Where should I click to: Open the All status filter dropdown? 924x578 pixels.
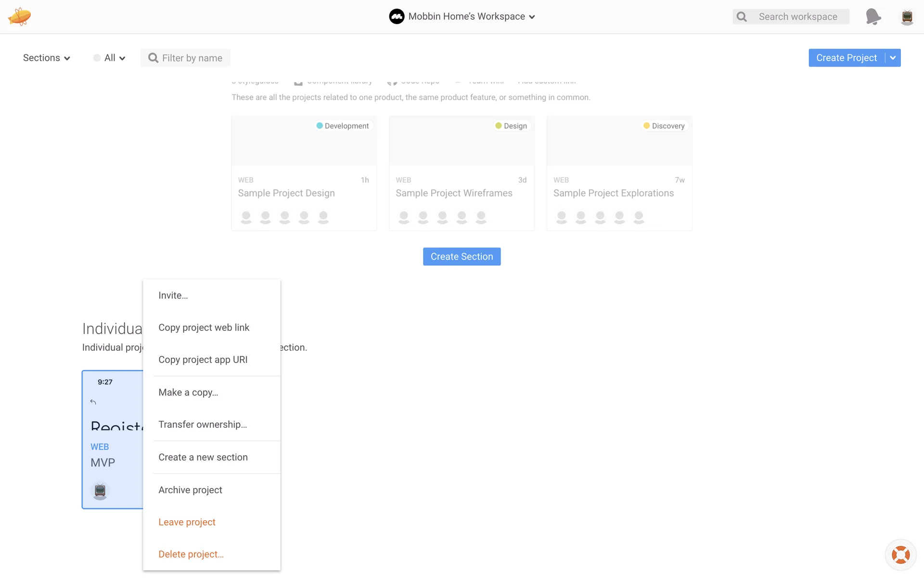[x=110, y=58]
